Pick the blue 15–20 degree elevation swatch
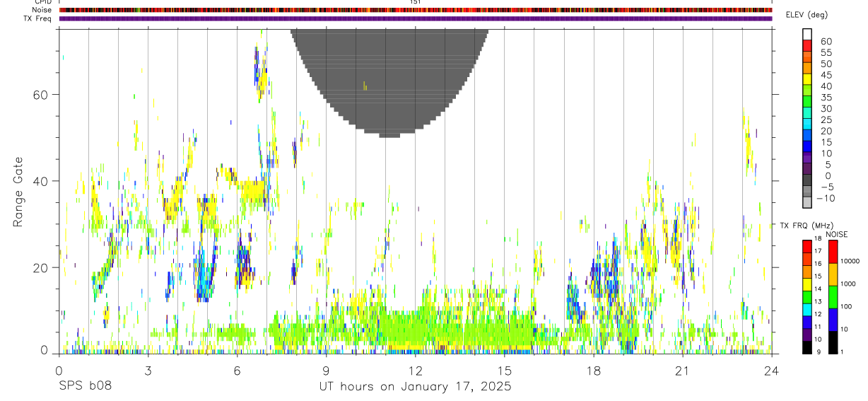868x401 pixels. point(807,135)
